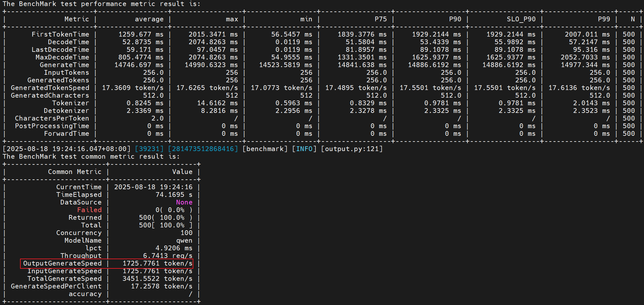Select the Concurrency value 100

(x=186, y=233)
